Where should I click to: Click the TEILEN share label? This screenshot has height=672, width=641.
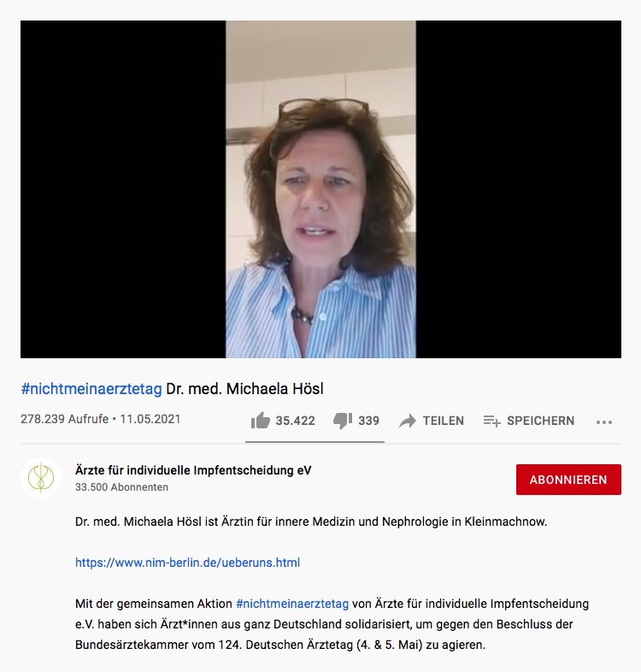pyautogui.click(x=444, y=421)
